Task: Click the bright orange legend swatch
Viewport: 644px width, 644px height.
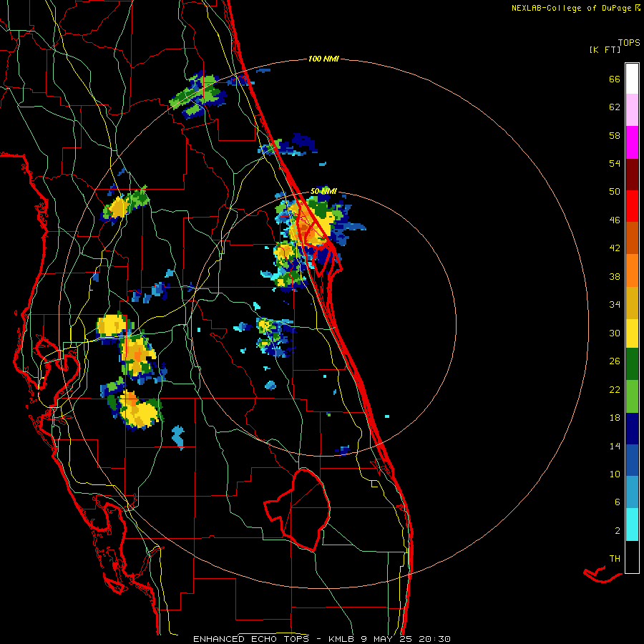Action: [632, 270]
